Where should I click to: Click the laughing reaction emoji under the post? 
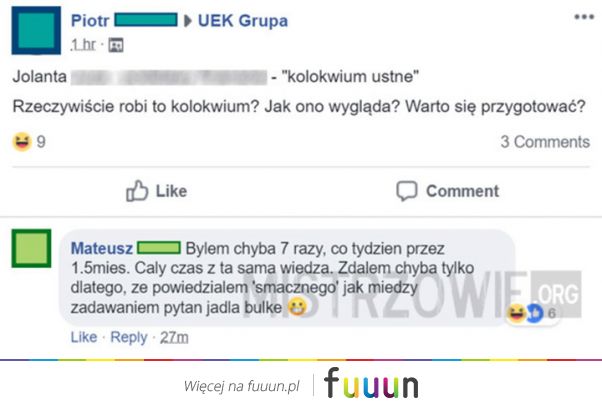22,142
